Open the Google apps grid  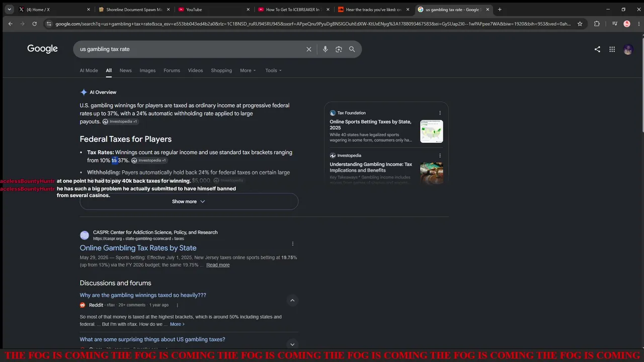pos(612,49)
